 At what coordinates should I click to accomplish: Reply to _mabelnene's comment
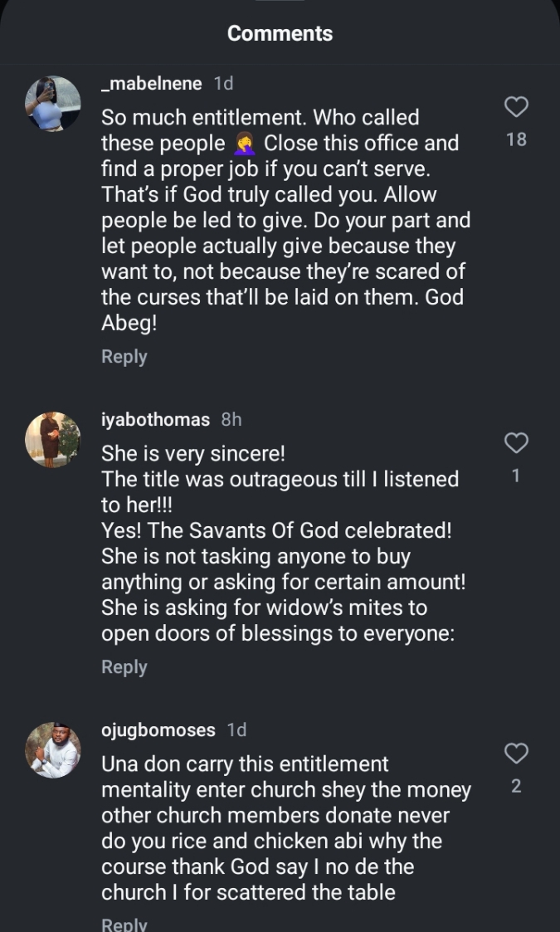(x=124, y=357)
